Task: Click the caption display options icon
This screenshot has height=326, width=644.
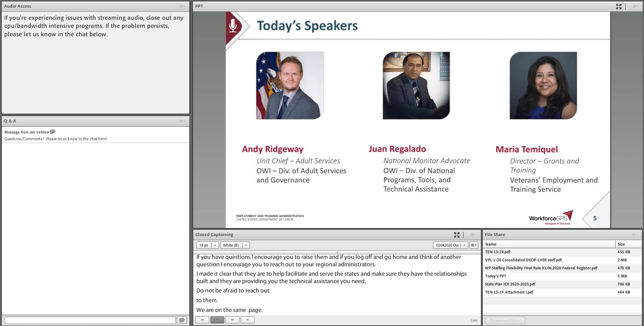Action: [x=474, y=245]
